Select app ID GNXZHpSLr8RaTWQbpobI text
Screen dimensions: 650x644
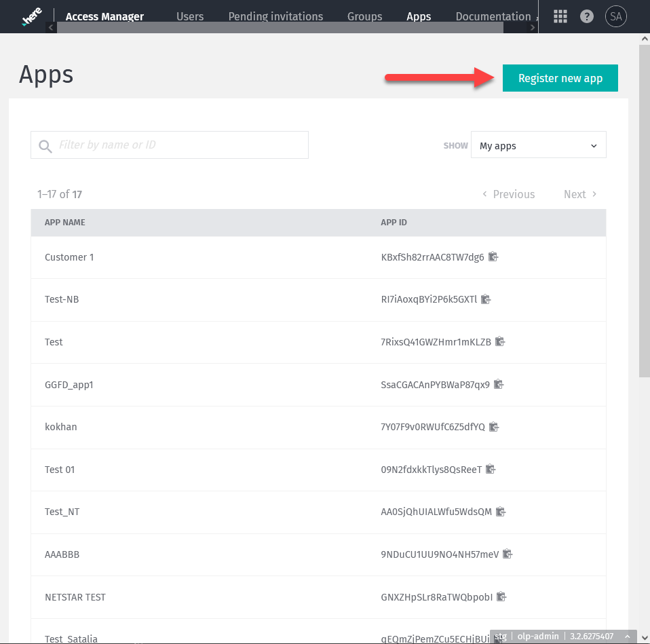436,597
